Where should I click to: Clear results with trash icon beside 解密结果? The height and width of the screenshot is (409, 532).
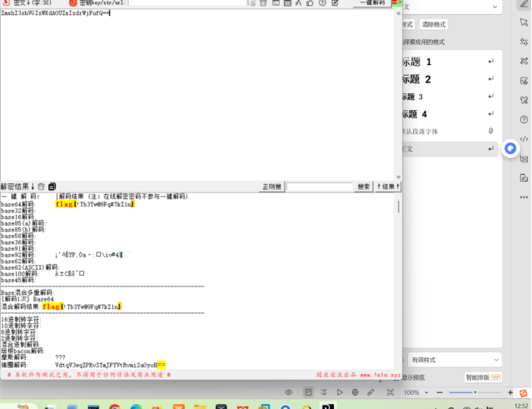[x=41, y=187]
